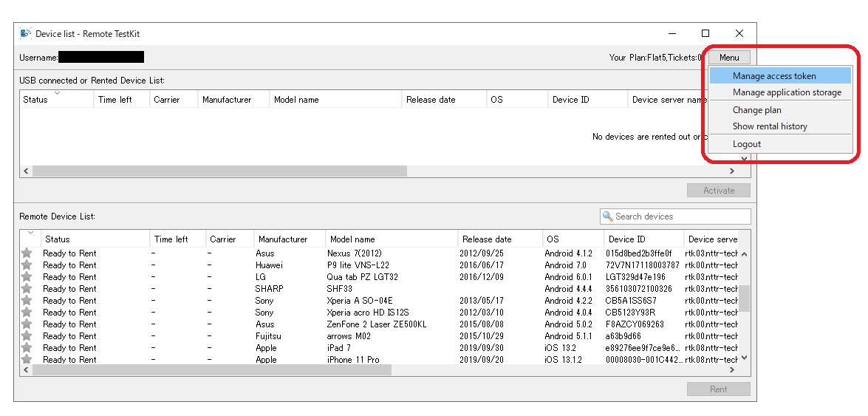868x416 pixels.
Task: Sort rented list by Model name header
Action: pos(335,100)
